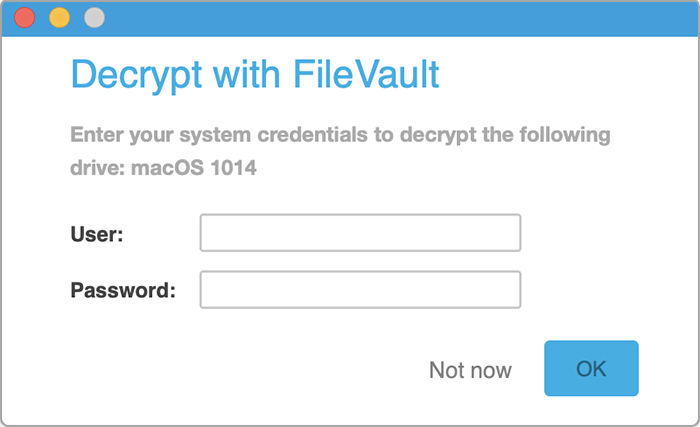
Task: Click the blue title bar
Action: click(350, 18)
